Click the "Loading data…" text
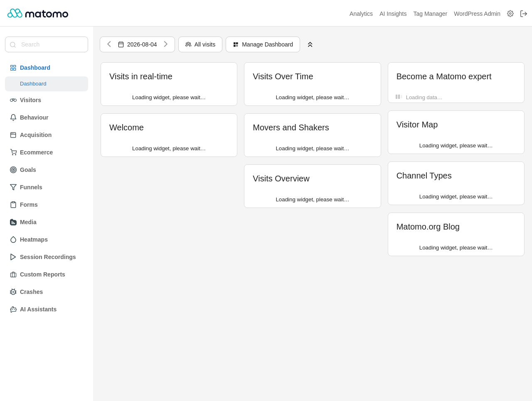 pyautogui.click(x=424, y=98)
